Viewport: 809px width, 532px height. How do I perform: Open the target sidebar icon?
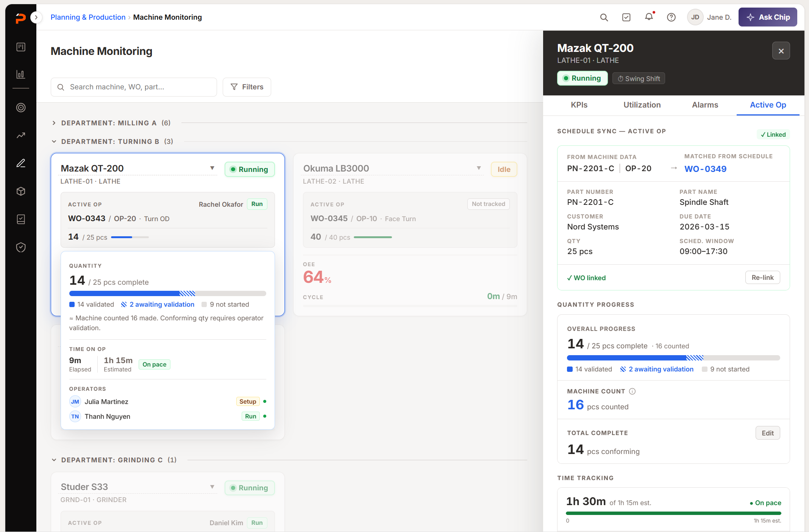(x=21, y=108)
